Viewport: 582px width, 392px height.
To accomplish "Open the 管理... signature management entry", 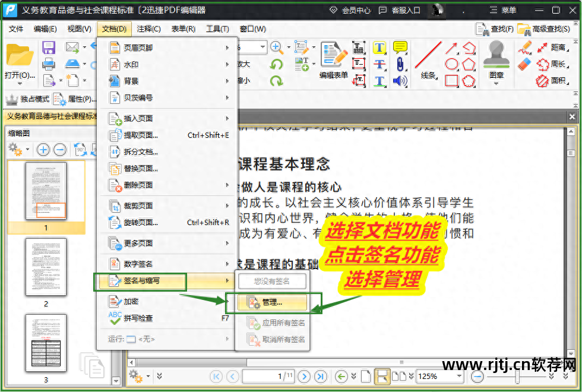I will pyautogui.click(x=272, y=302).
